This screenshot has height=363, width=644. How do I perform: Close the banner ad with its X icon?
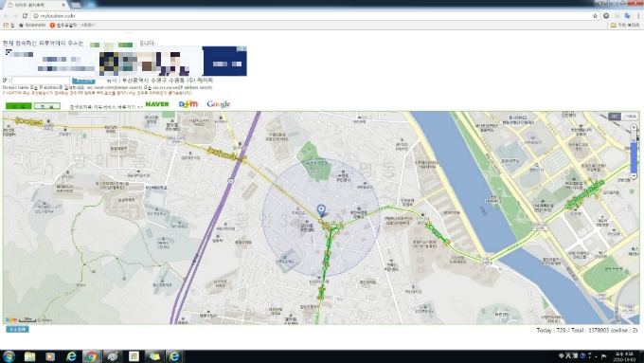[x=244, y=48]
